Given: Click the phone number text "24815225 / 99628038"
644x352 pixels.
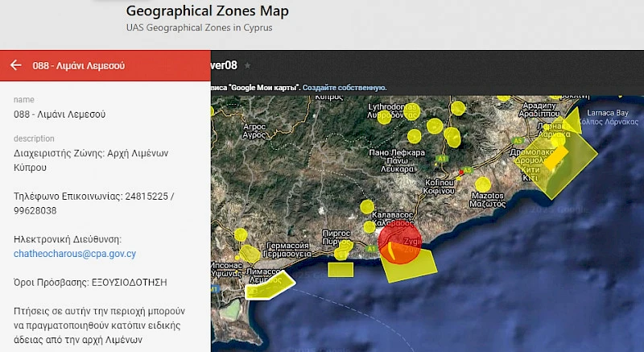Looking at the screenshot, I should [x=93, y=203].
